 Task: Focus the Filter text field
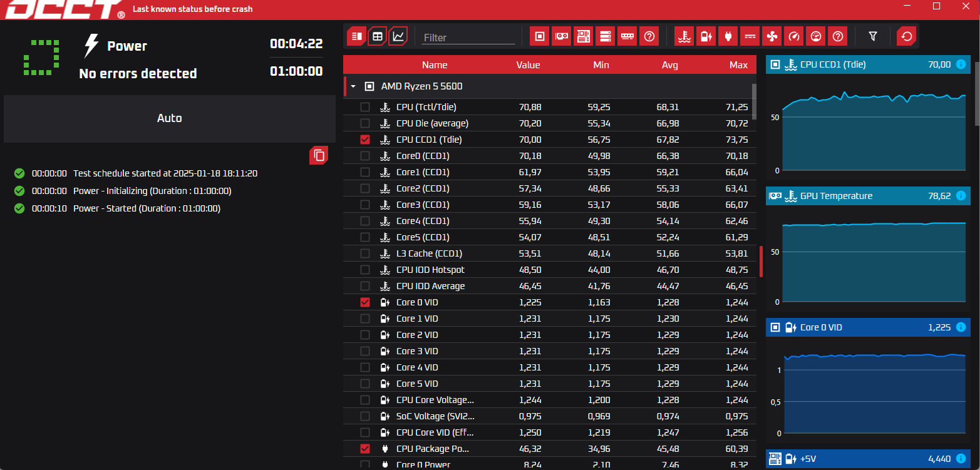pyautogui.click(x=468, y=38)
